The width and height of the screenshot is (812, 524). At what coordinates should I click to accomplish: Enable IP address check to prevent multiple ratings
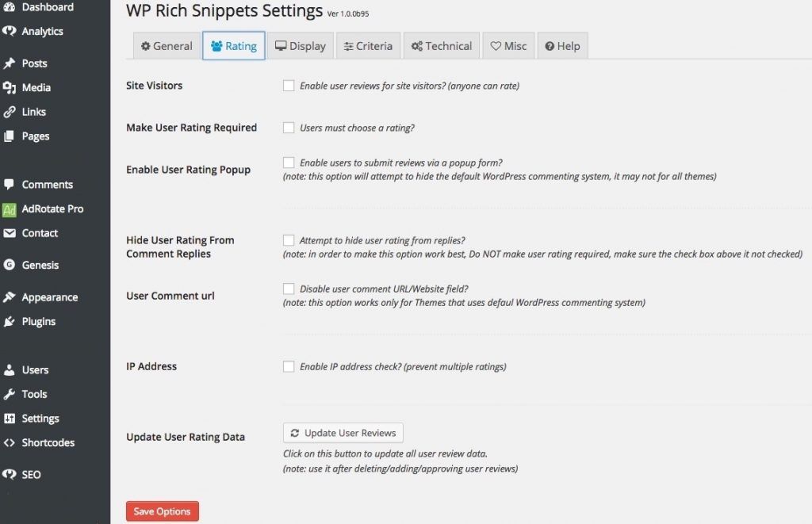289,366
